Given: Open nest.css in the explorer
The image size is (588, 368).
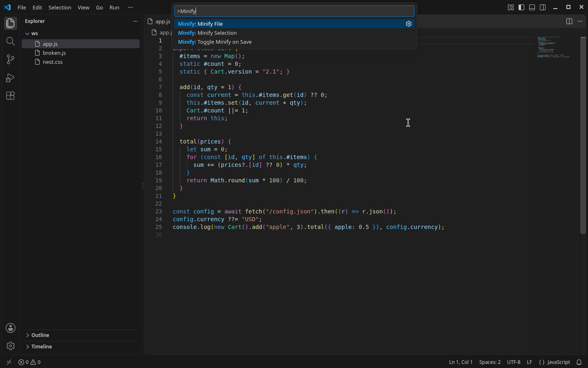Looking at the screenshot, I should [x=80, y=62].
